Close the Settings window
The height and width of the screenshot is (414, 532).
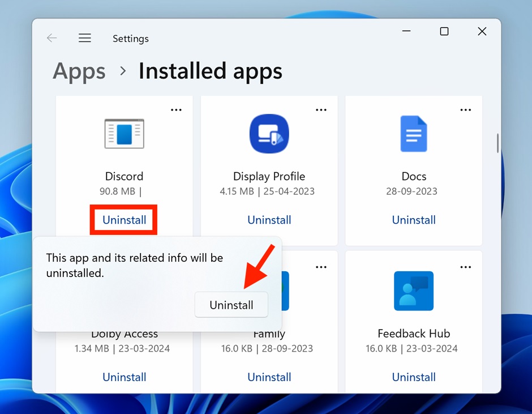[482, 31]
